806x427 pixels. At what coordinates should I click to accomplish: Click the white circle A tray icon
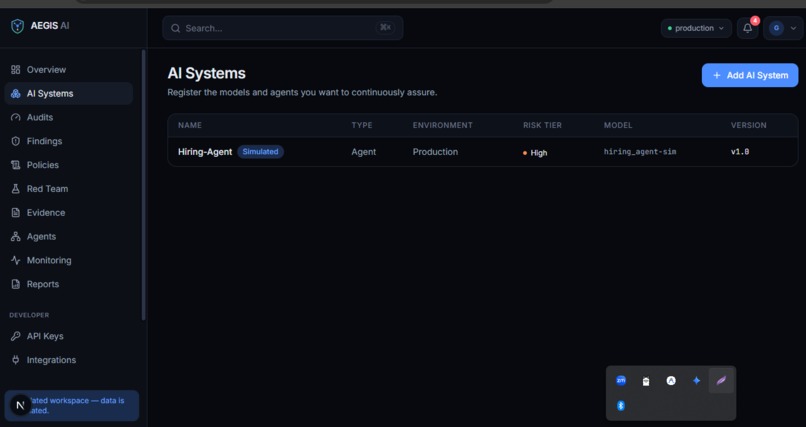point(671,381)
